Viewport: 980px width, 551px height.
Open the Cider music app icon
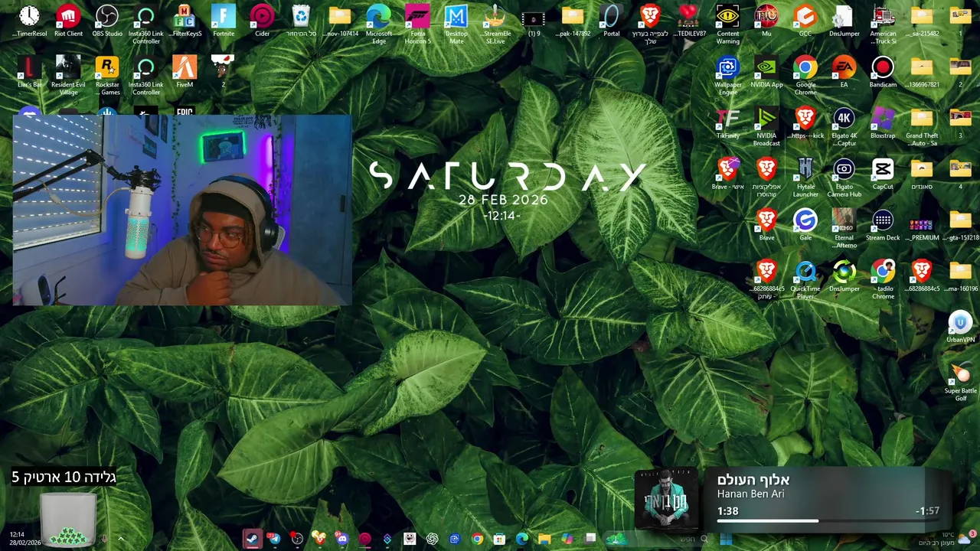(x=262, y=21)
